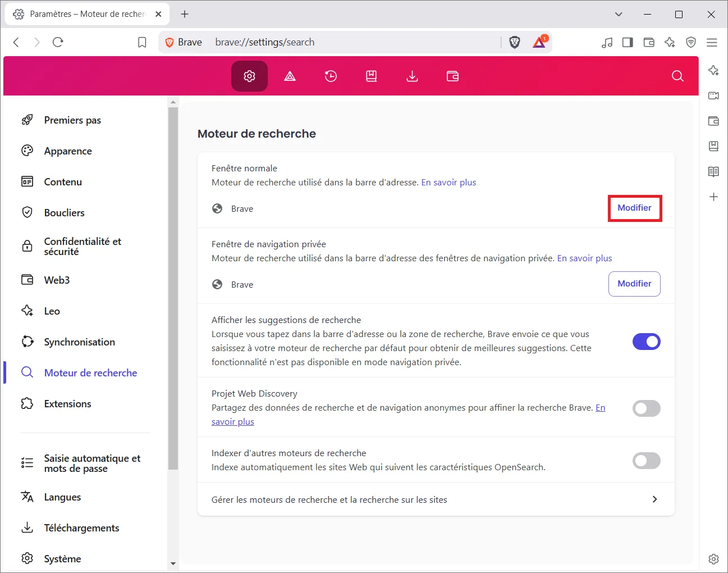Select the Paramètres – Moteur de recherche tab

[87, 14]
